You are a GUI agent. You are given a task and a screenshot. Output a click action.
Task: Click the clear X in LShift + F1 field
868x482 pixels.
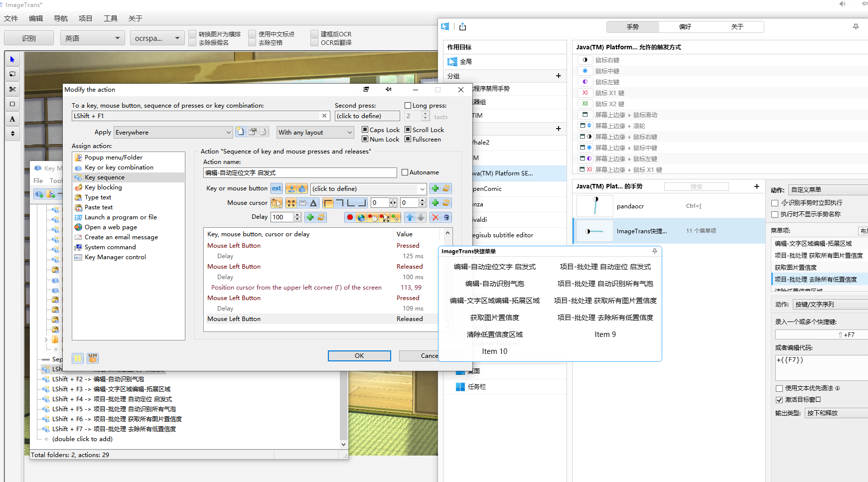coord(324,116)
